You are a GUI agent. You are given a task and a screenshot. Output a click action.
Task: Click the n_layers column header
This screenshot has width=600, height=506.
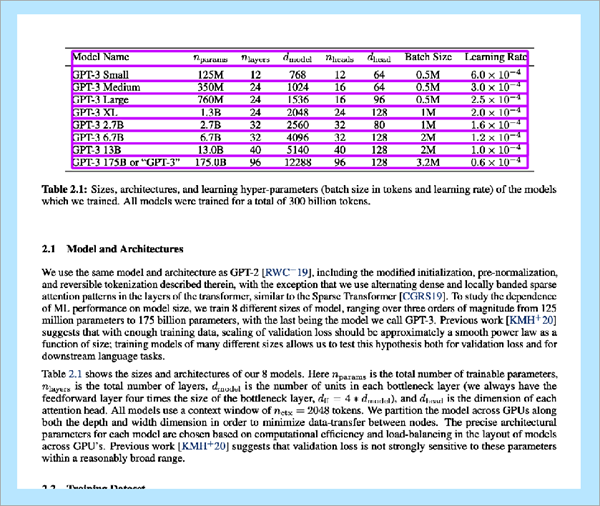click(x=255, y=58)
